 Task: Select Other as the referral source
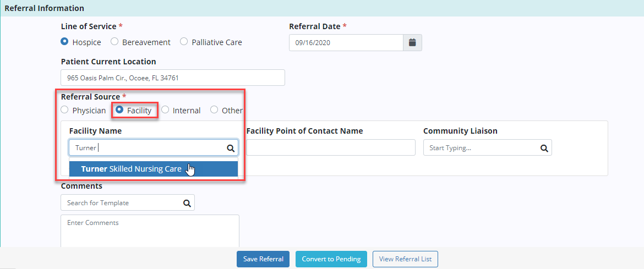pyautogui.click(x=214, y=110)
